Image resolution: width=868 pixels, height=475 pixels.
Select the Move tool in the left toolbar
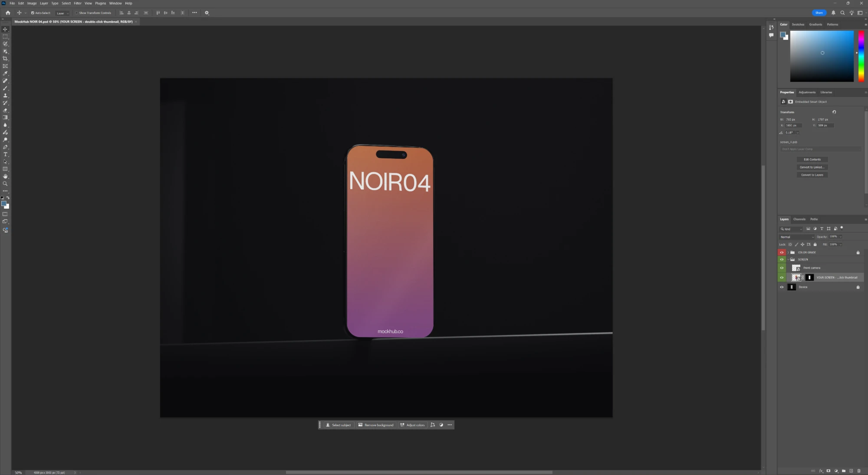click(5, 29)
